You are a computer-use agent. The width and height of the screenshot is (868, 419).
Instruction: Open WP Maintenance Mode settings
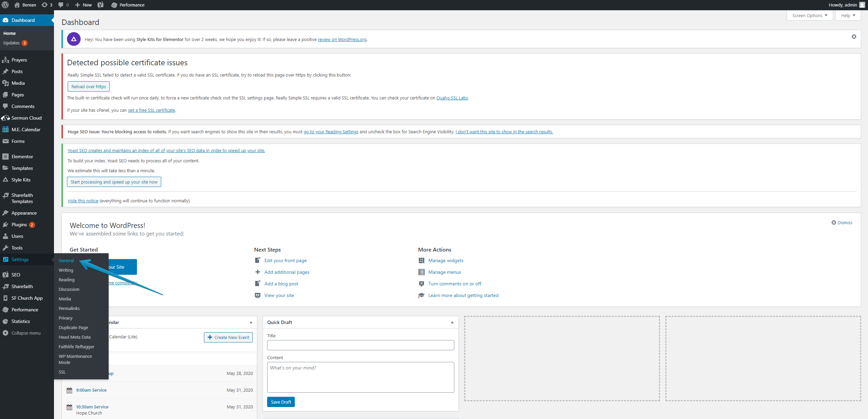point(75,359)
